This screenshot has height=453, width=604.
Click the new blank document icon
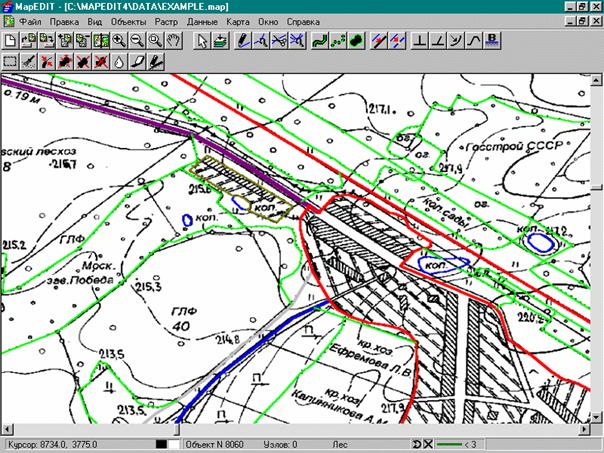tap(10, 40)
